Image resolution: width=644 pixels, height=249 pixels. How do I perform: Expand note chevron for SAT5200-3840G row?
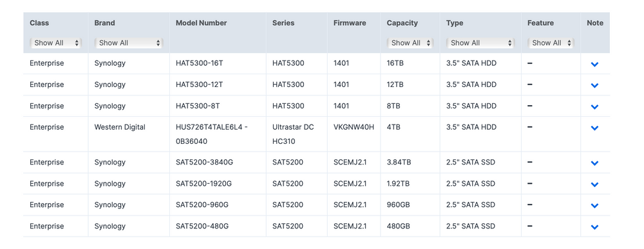594,163
